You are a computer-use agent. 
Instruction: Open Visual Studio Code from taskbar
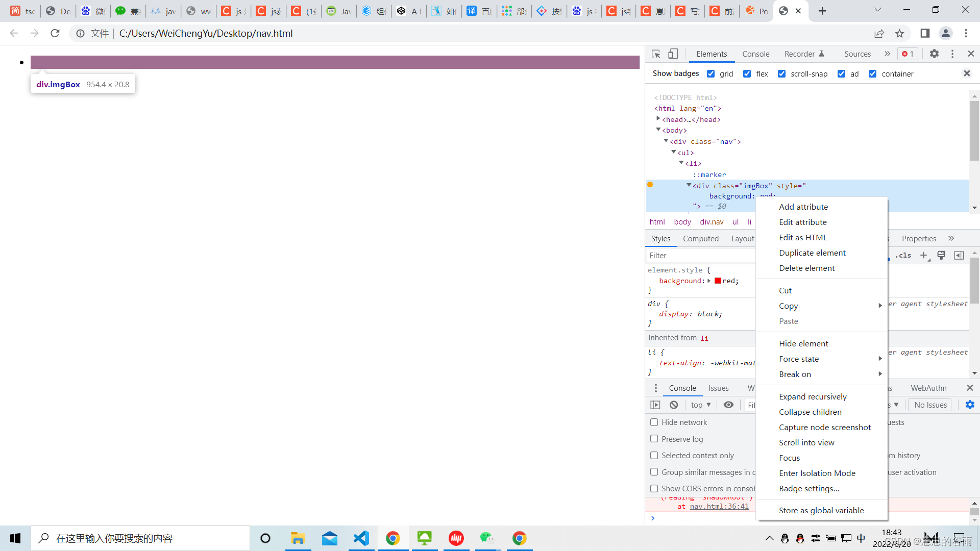(361, 538)
